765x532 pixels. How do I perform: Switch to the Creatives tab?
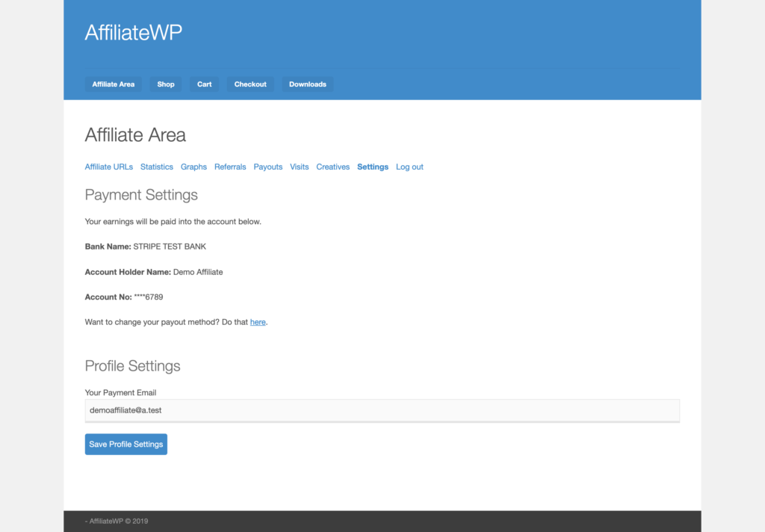click(x=332, y=167)
